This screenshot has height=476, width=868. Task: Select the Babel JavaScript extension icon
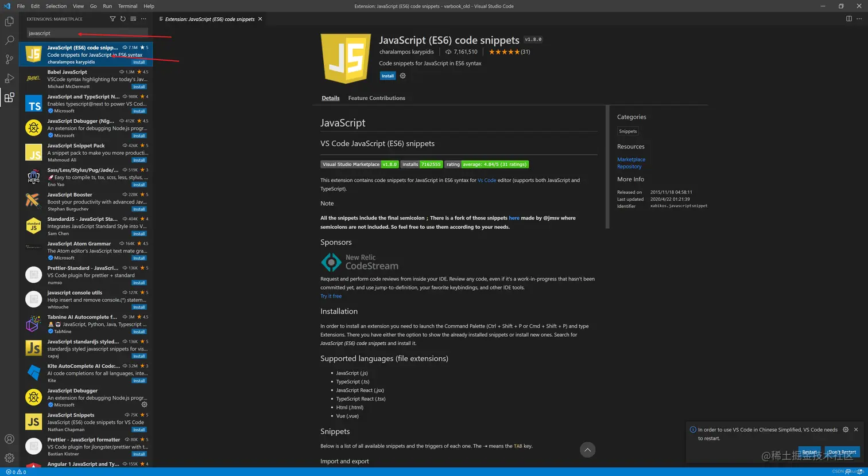click(x=33, y=79)
